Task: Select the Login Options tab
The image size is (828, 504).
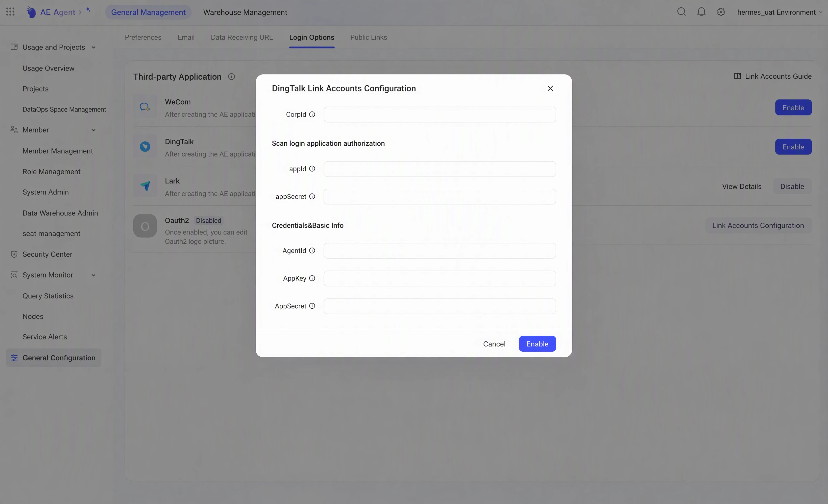Action: (312, 37)
